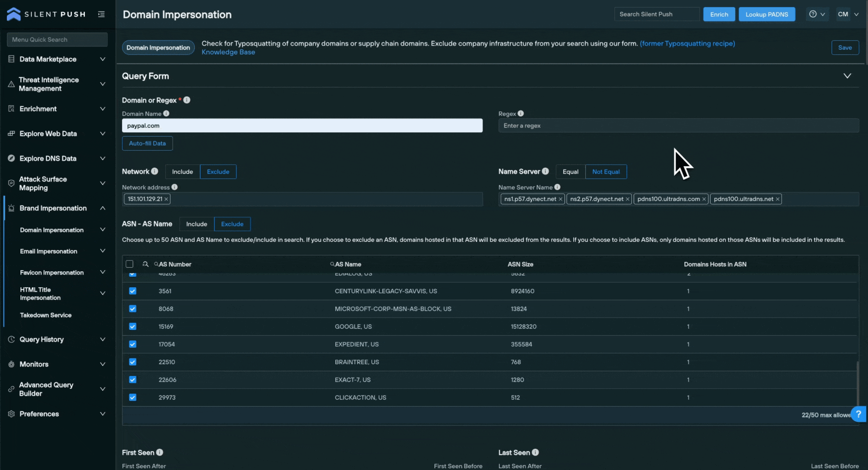The height and width of the screenshot is (470, 868).
Task: Click the info icon next to Domain or Regex
Action: click(187, 100)
